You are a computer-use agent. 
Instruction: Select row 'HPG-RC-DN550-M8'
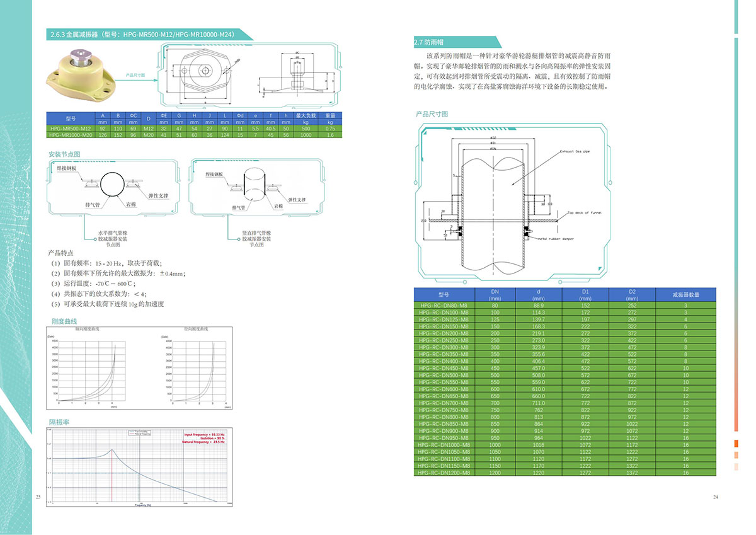pos(565,382)
